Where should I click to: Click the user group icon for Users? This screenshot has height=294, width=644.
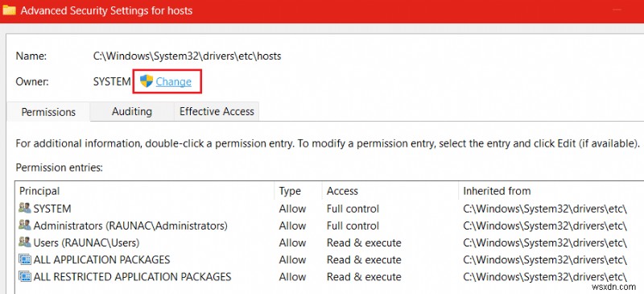tap(25, 242)
